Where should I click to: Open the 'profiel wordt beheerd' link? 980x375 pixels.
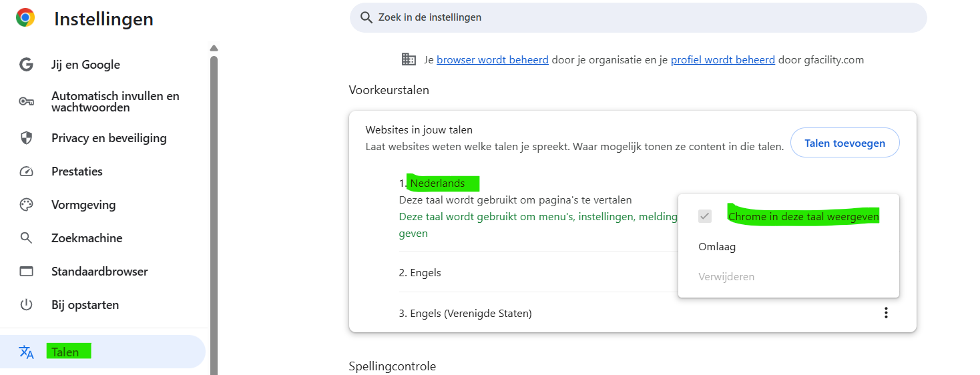pyautogui.click(x=722, y=60)
